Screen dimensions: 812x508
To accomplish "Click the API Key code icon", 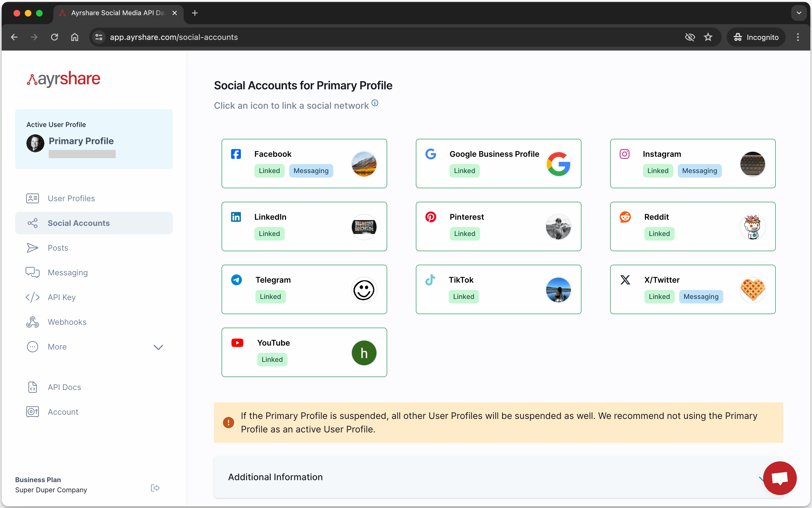I will coord(33,297).
